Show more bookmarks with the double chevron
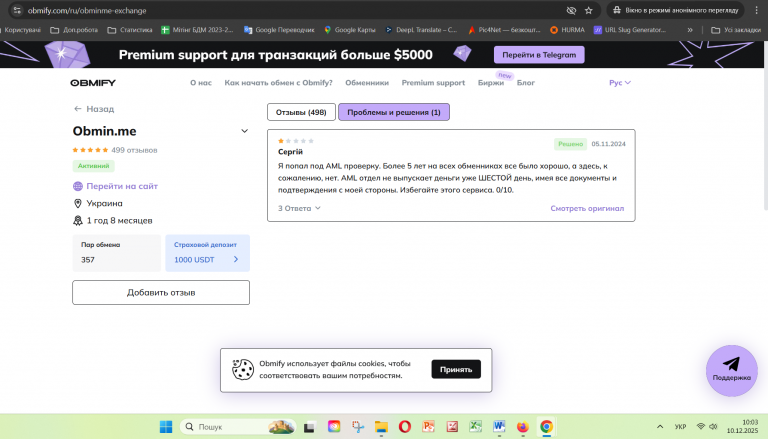This screenshot has width=768, height=439. pyautogui.click(x=690, y=30)
